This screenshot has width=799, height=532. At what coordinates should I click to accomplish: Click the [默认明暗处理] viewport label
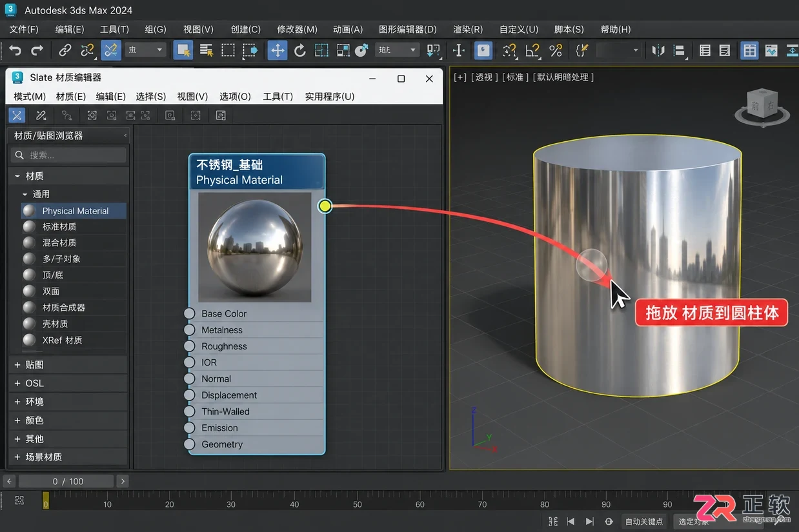click(563, 77)
